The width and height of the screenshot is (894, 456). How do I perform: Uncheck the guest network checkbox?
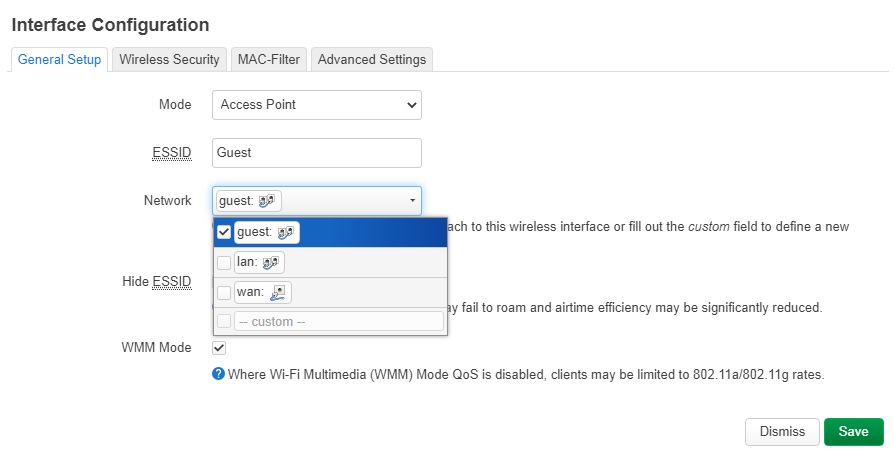[224, 233]
